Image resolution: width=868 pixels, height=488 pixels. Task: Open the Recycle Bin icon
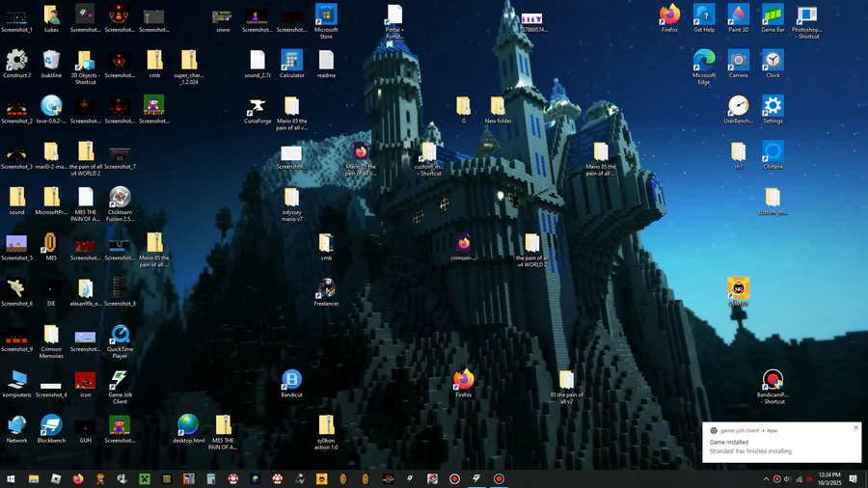click(x=51, y=63)
